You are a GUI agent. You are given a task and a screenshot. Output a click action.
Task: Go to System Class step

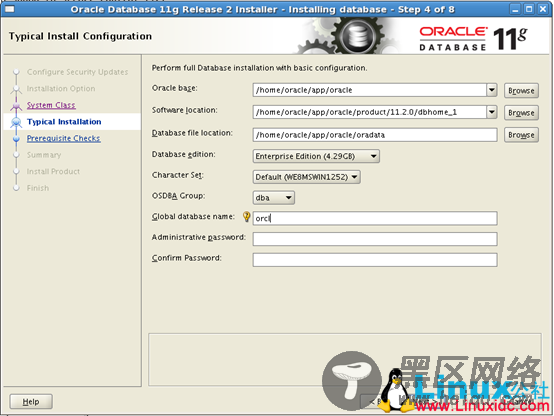(51, 105)
